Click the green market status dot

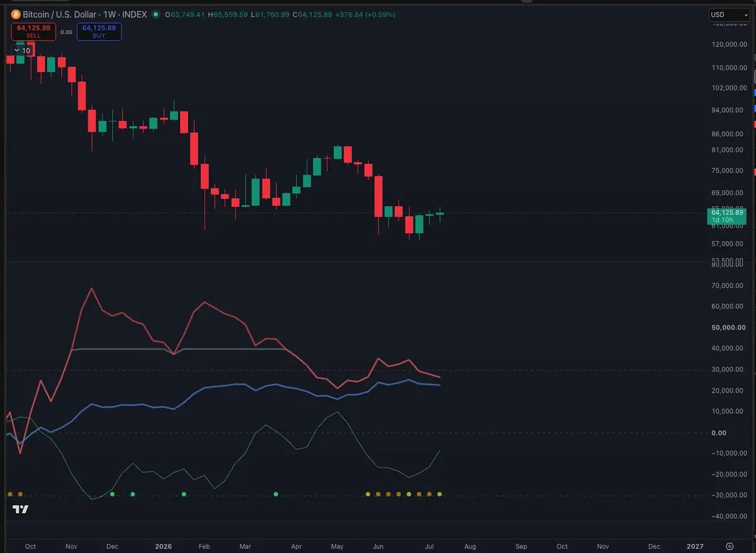156,15
